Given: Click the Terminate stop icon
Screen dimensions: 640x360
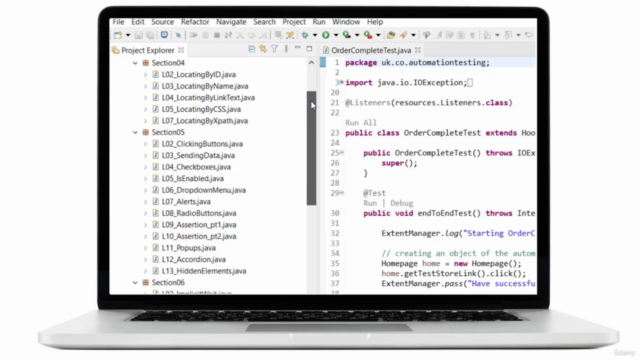Looking at the screenshot, I should (x=217, y=35).
